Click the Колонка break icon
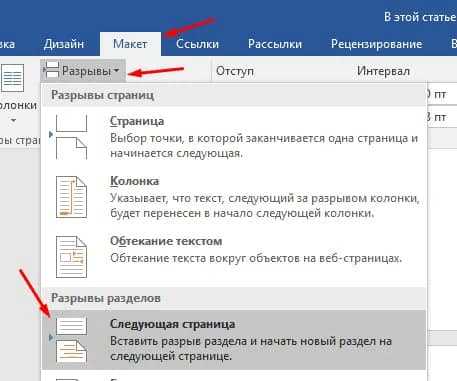Screen dimensions: 457x381 [x=71, y=197]
